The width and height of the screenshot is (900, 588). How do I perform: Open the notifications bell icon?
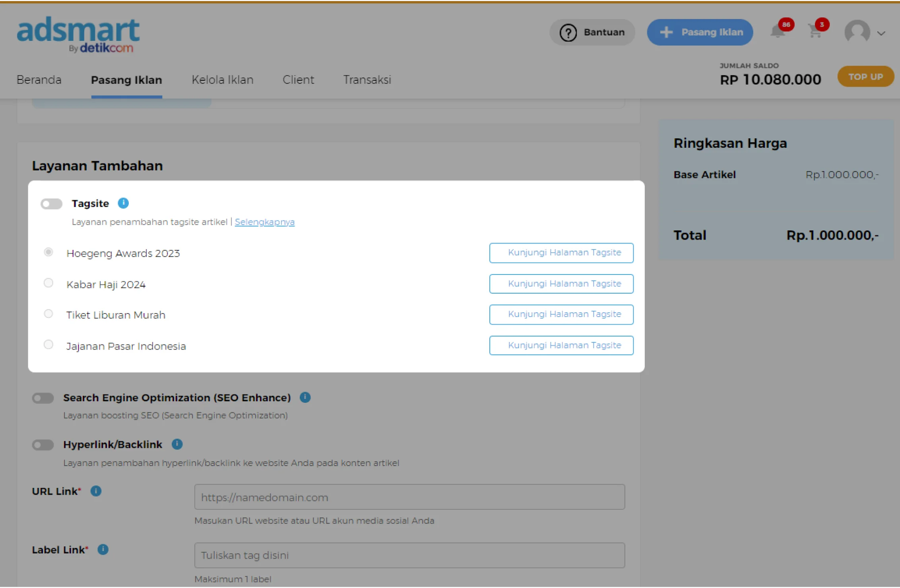tap(778, 31)
